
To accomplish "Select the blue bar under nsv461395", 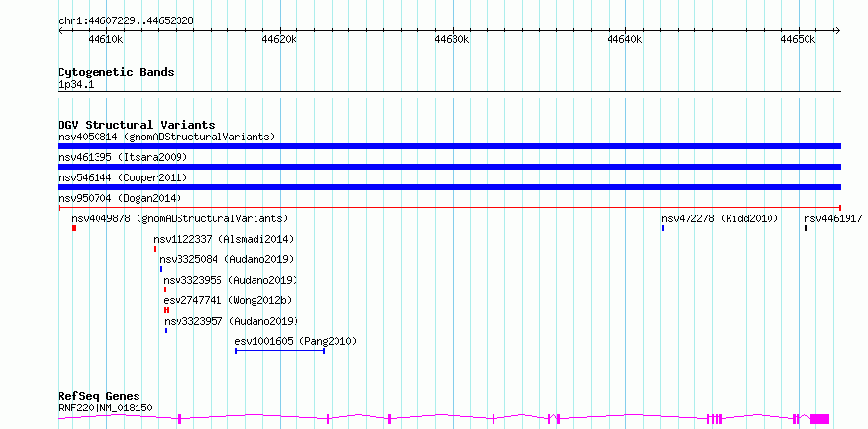I will point(449,167).
